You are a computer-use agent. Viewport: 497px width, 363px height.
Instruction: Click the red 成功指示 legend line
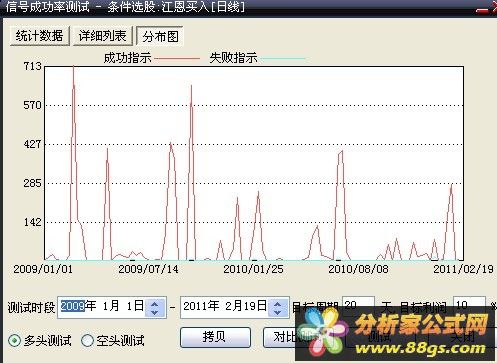coord(177,58)
